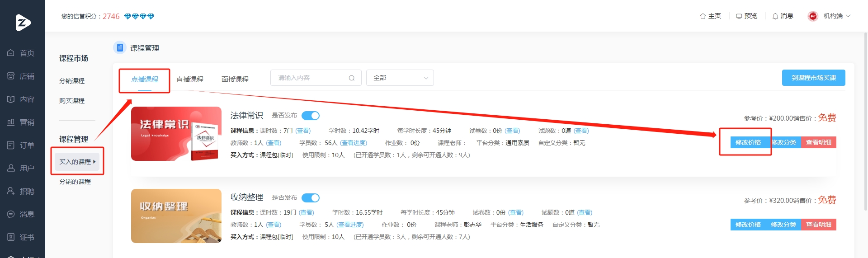Switch to the 面授课程 tab

(x=235, y=80)
